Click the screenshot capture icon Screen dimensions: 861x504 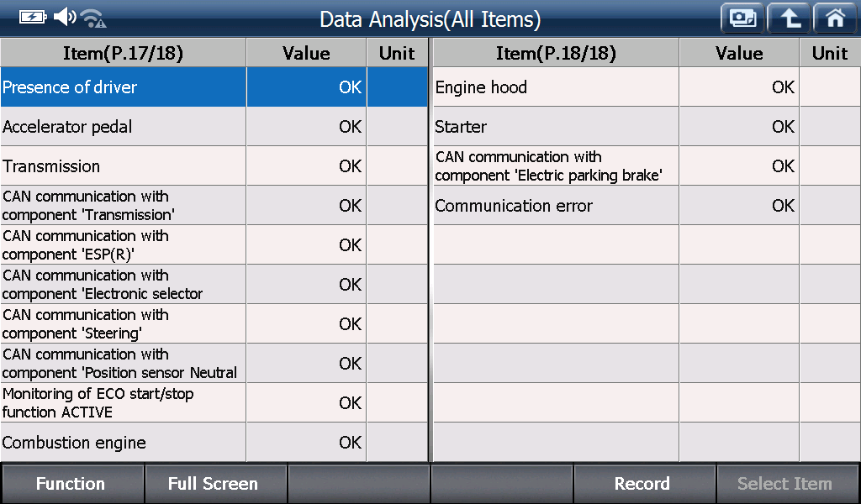click(x=742, y=18)
